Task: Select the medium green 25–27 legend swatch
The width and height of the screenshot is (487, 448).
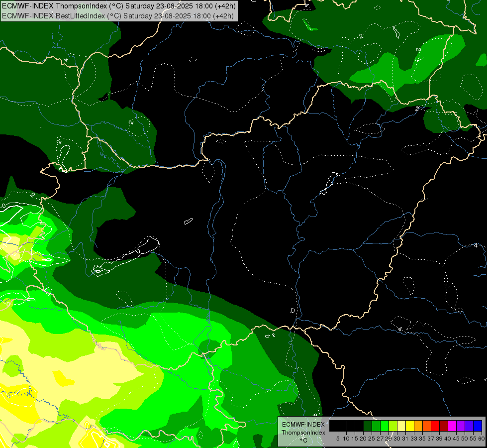Action: [376, 426]
